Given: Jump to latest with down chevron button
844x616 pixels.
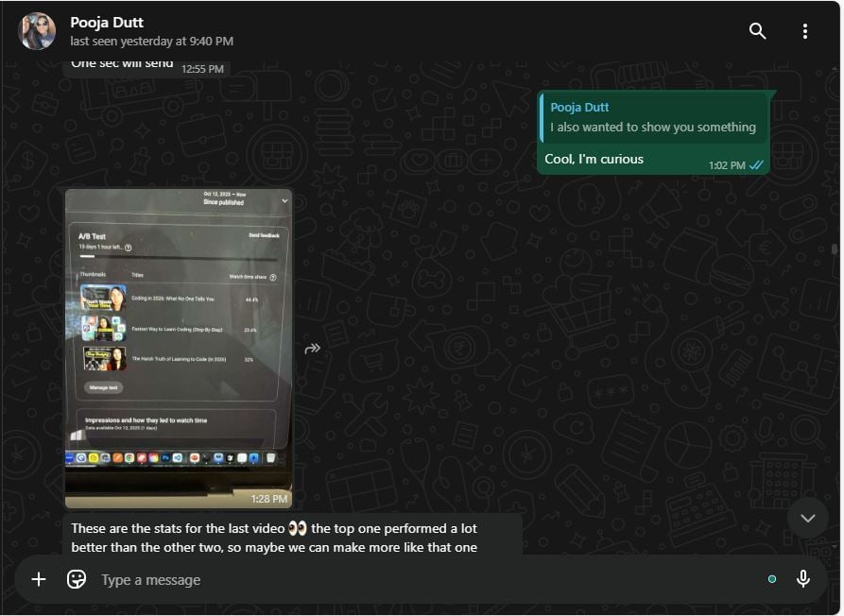Looking at the screenshot, I should [807, 518].
